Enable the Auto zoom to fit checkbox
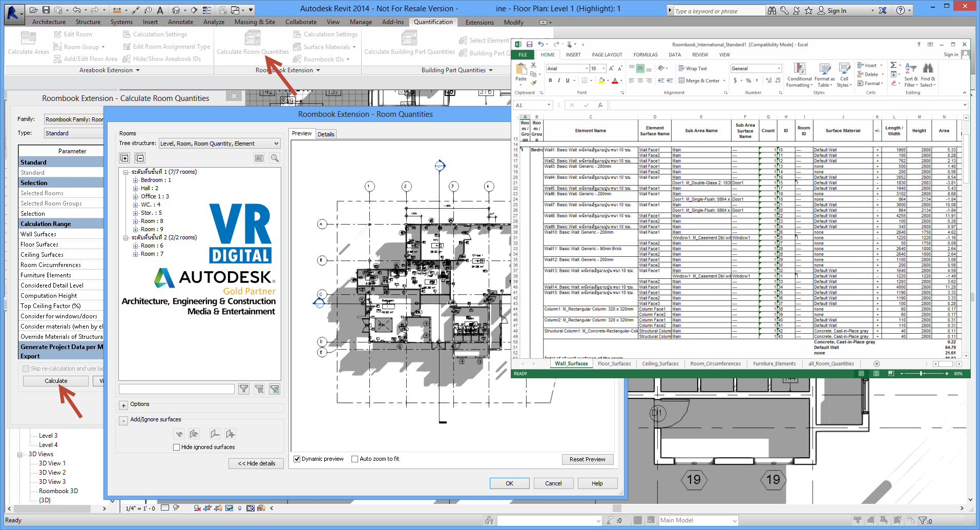This screenshot has height=530, width=980. tap(355, 459)
